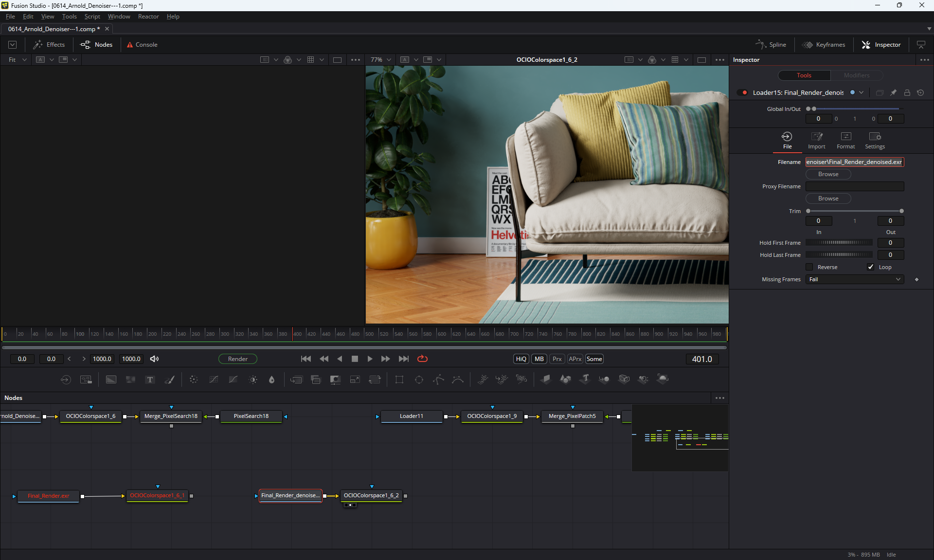Enable the Reverse checkbox

(x=809, y=267)
